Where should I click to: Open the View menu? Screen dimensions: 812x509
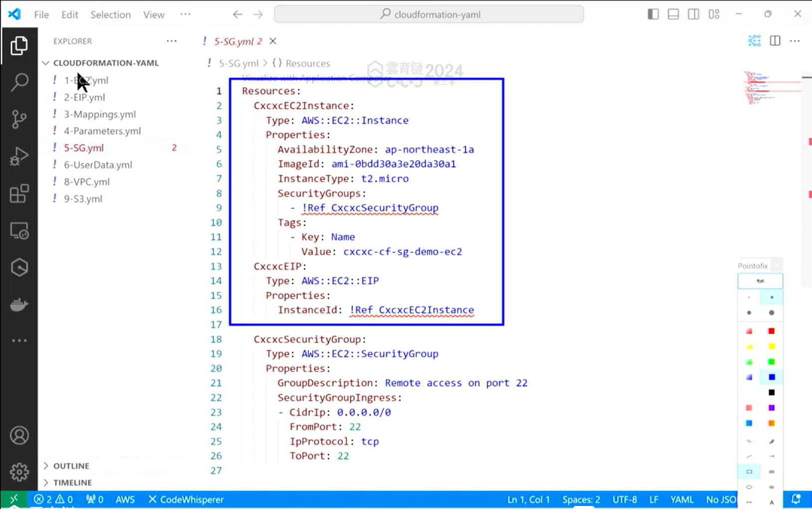[153, 14]
